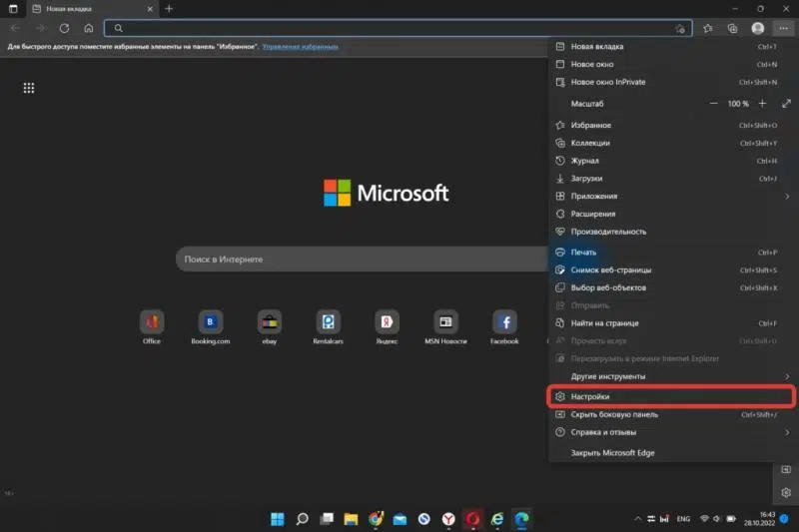Click the profile avatar icon
The image size is (799, 532).
[x=758, y=29]
